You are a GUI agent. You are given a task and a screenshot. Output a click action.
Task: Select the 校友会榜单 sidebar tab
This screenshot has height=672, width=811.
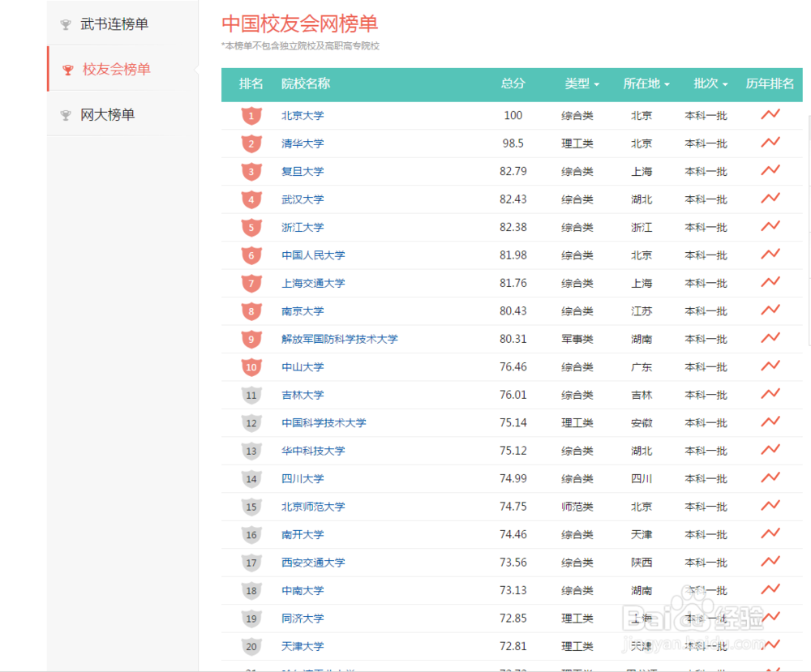[x=116, y=69]
